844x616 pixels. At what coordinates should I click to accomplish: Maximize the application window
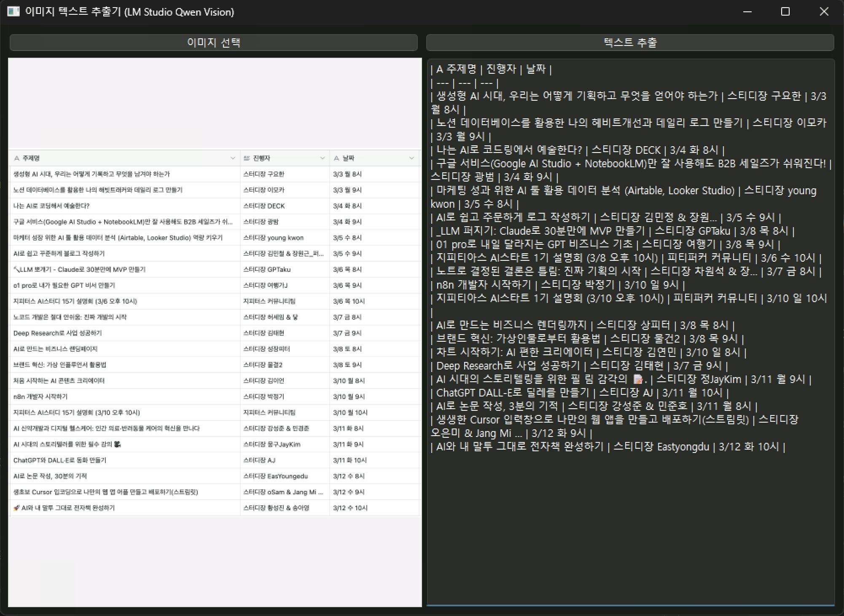click(785, 11)
